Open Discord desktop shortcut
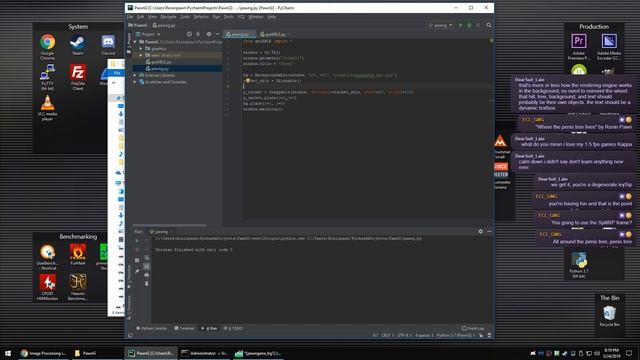This screenshot has width=640, height=360. [x=108, y=45]
